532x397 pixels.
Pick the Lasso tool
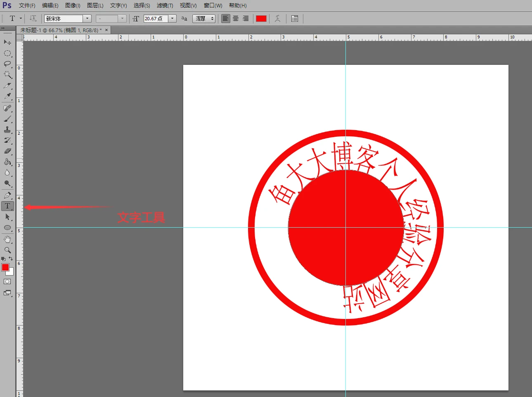7,64
